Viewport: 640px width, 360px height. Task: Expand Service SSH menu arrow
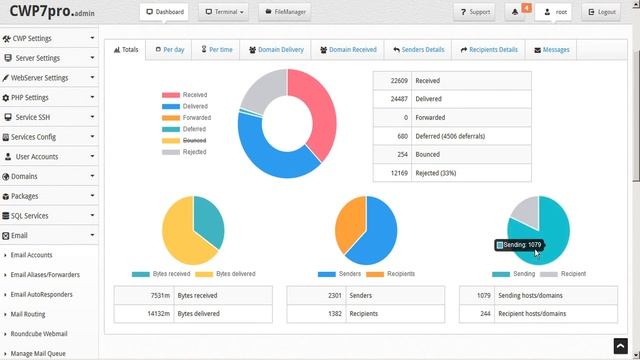point(92,117)
